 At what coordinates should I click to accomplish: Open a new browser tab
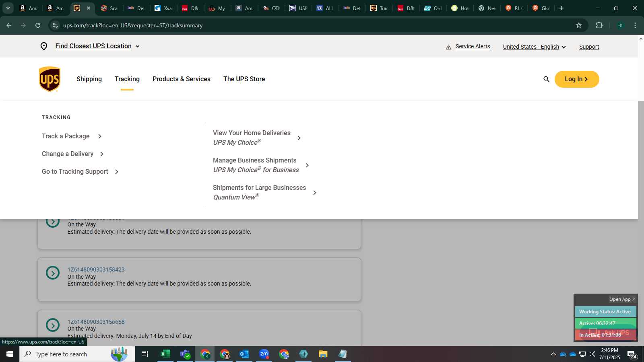click(x=561, y=8)
